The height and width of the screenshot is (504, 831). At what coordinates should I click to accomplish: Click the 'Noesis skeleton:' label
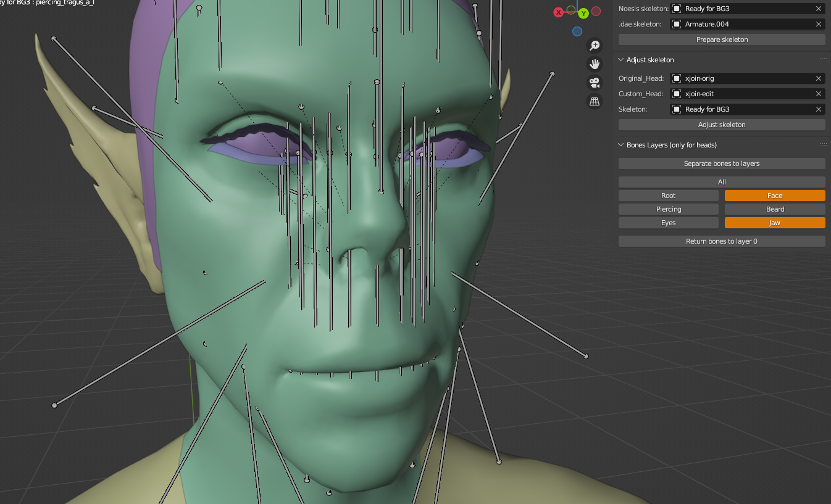click(643, 9)
